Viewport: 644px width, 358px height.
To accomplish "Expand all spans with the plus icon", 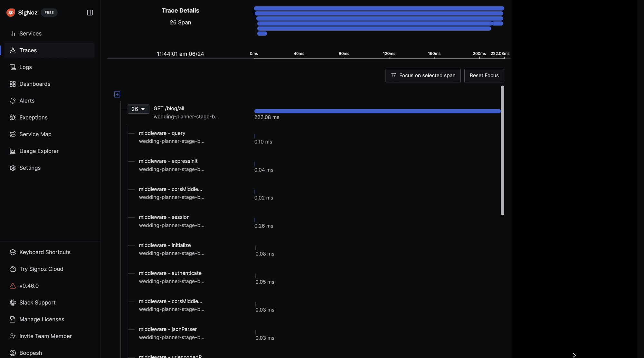I will tap(117, 94).
